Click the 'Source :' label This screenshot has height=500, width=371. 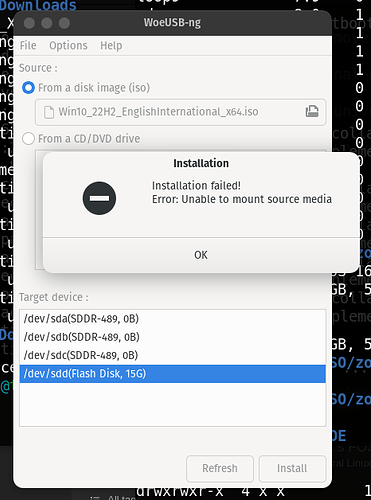pos(38,68)
